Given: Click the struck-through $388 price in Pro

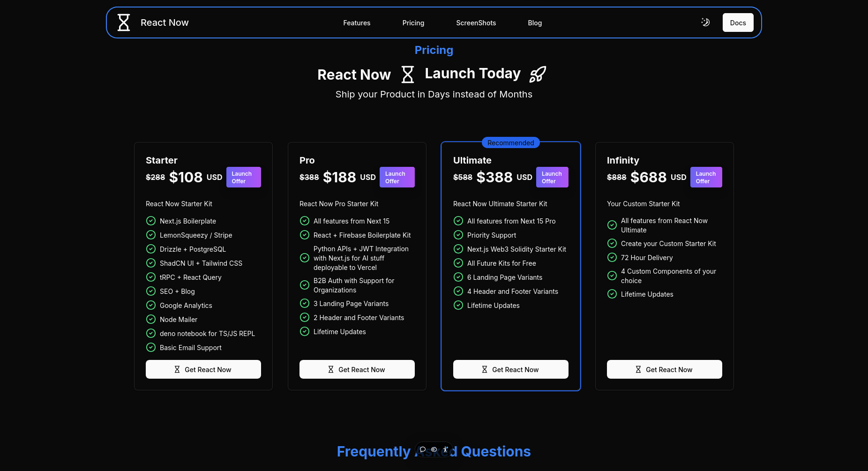Looking at the screenshot, I should [x=309, y=177].
